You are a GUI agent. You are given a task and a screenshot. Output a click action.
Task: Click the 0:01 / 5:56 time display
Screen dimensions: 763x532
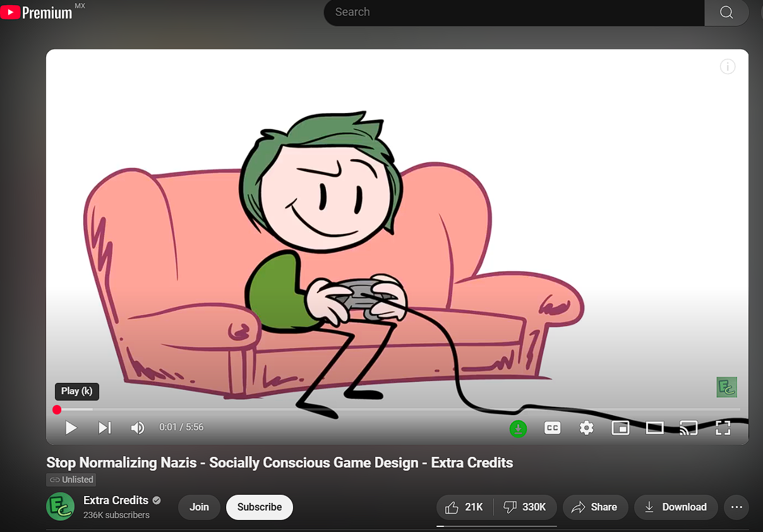181,427
